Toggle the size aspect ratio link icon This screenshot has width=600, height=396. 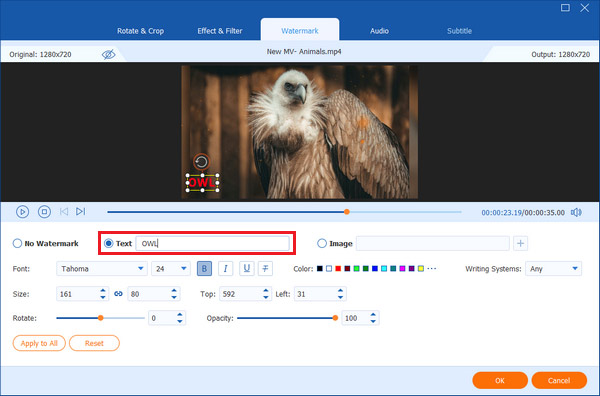118,294
